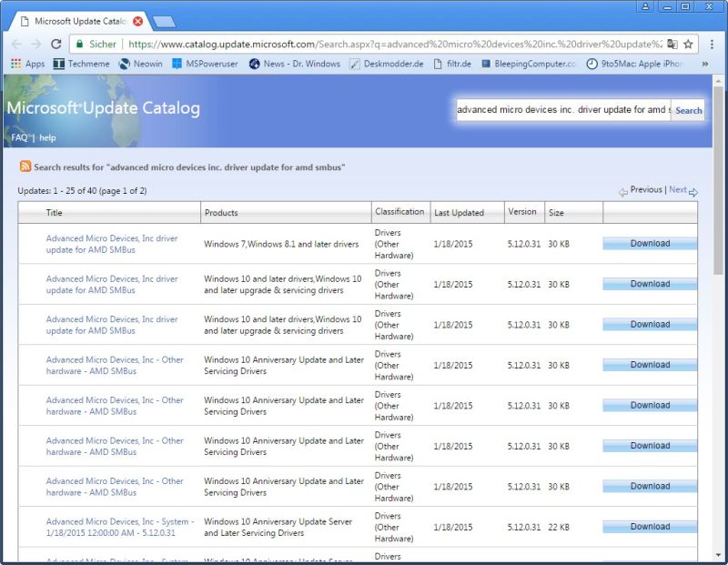Click the catalog search input field
The height and width of the screenshot is (565, 728).
coord(563,110)
